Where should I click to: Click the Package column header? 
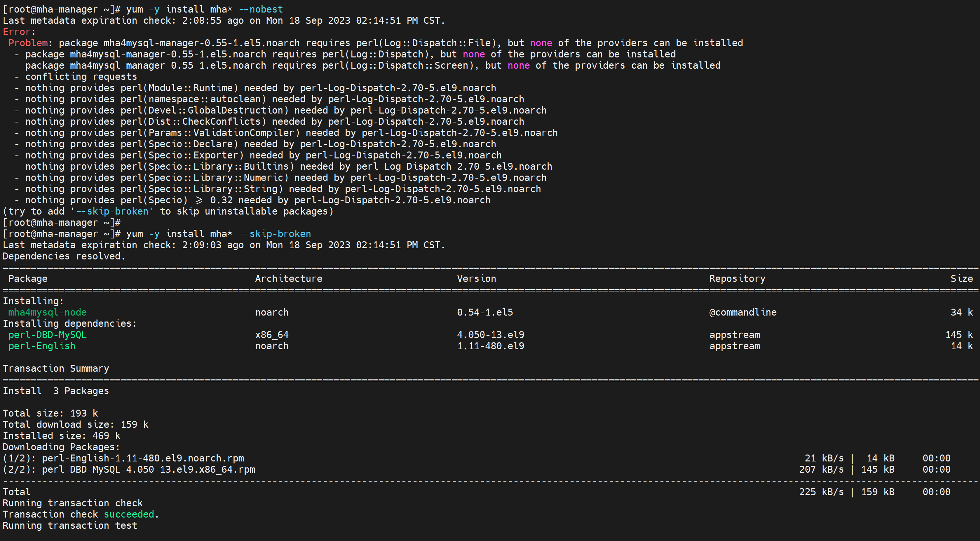[x=28, y=279]
